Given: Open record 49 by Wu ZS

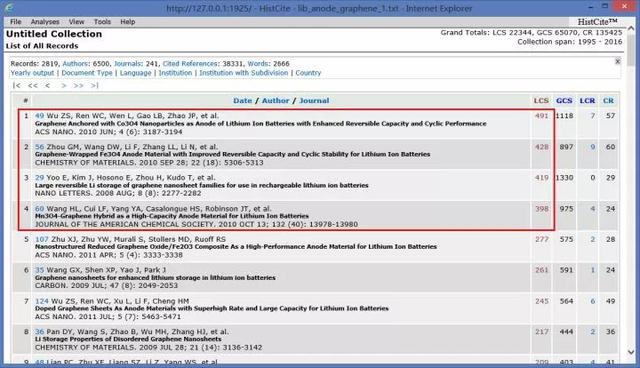Looking at the screenshot, I should pos(39,116).
